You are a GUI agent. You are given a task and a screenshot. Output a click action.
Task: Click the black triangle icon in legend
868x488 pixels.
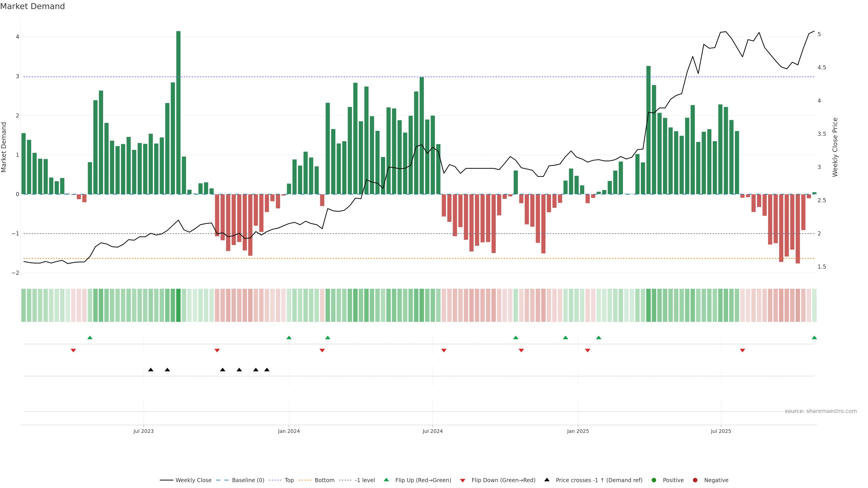547,480
